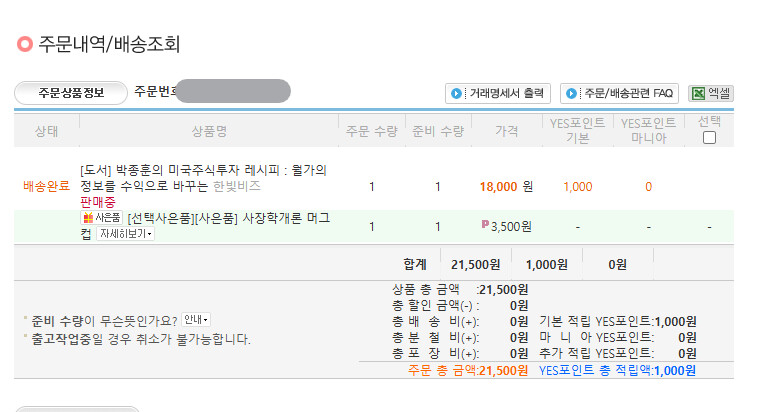762x412 pixels.
Task: Click the 가격 column header
Action: click(506, 131)
